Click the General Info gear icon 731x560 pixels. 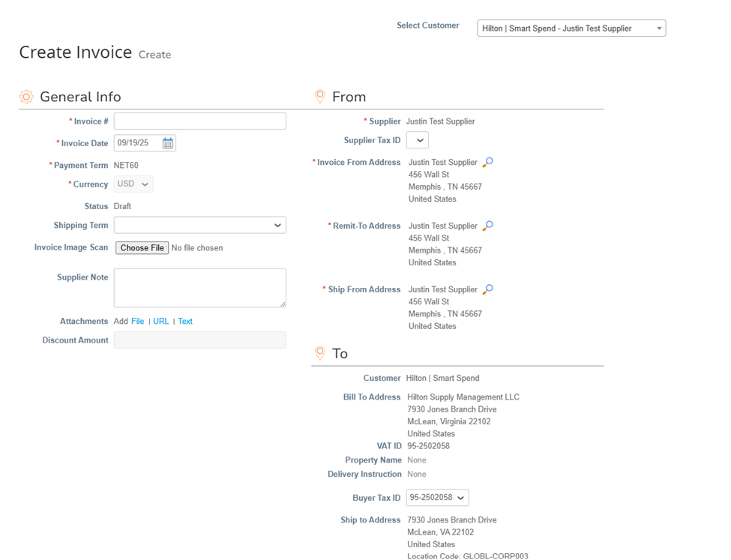pos(26,97)
